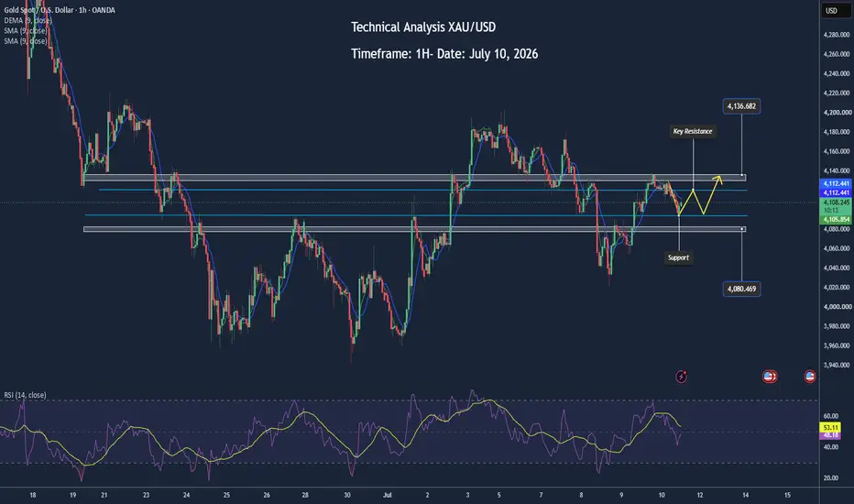
Task: Click the 4,136.682 price target label
Action: (x=742, y=105)
